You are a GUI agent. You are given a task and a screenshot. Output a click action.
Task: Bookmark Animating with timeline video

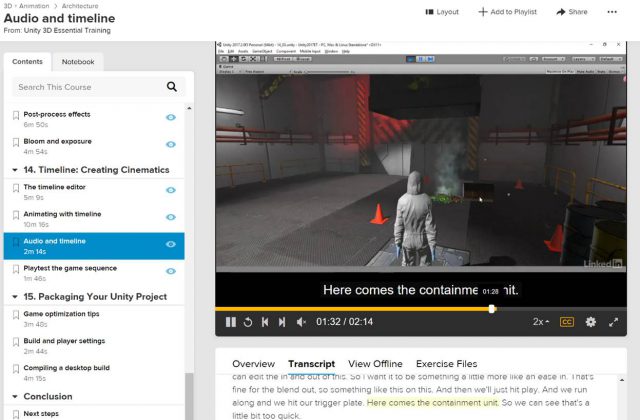(16, 215)
